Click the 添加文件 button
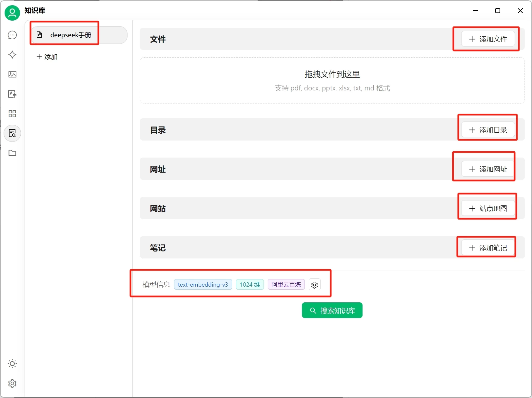This screenshot has height=398, width=532. (487, 39)
